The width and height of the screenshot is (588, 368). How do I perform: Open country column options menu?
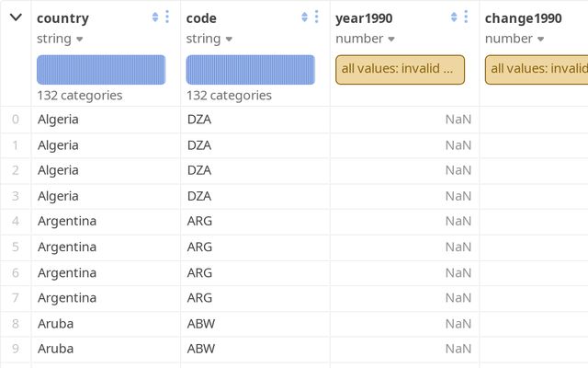167,17
